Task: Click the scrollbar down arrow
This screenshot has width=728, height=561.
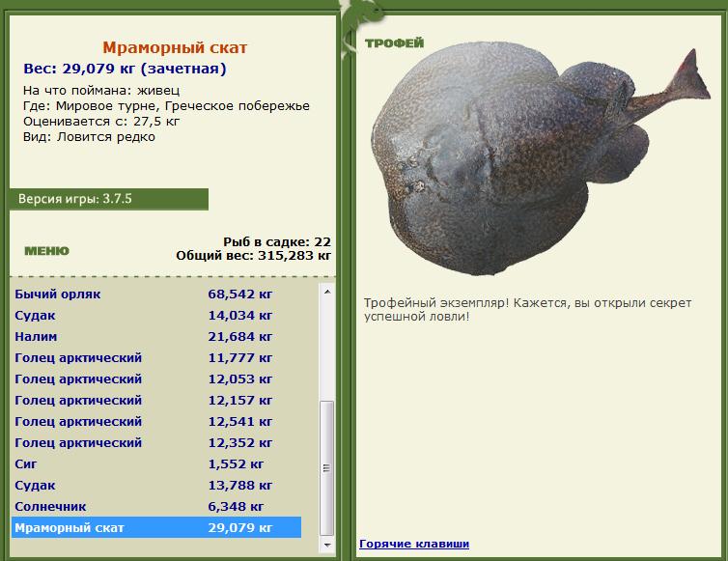Action: tap(327, 545)
